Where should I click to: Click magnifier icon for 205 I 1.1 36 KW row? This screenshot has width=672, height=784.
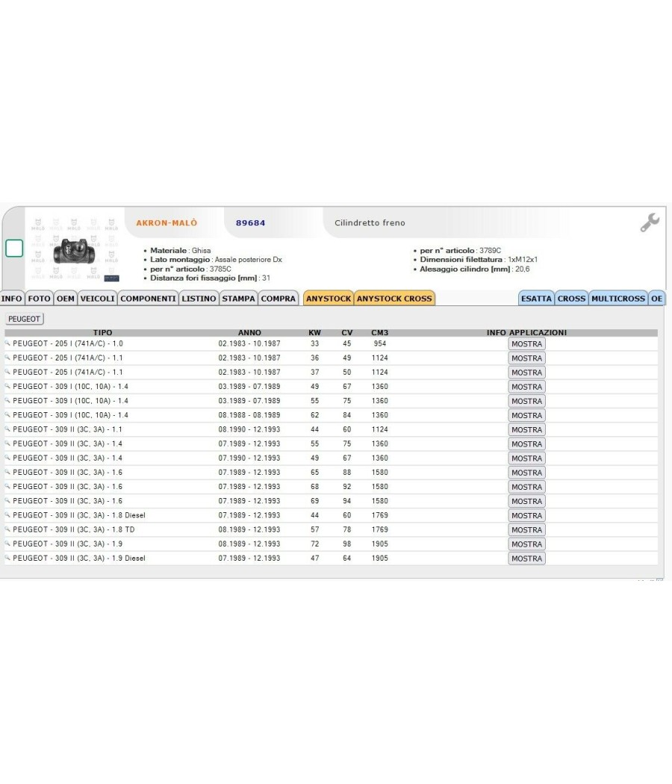[x=7, y=358]
